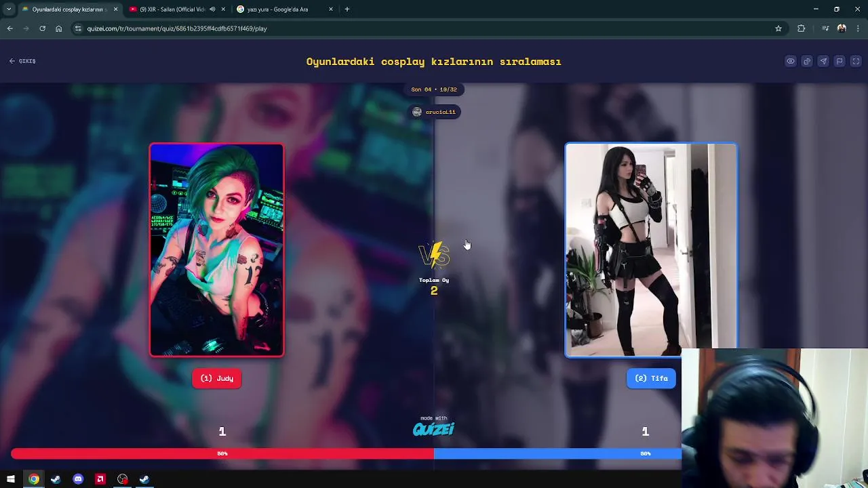
Task: Open Discord from the taskbar
Action: pyautogui.click(x=78, y=479)
